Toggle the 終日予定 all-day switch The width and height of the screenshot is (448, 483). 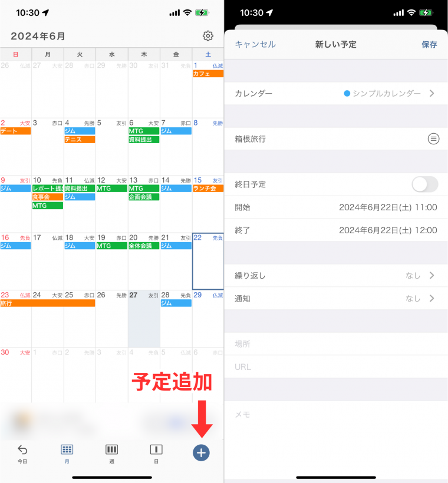424,184
